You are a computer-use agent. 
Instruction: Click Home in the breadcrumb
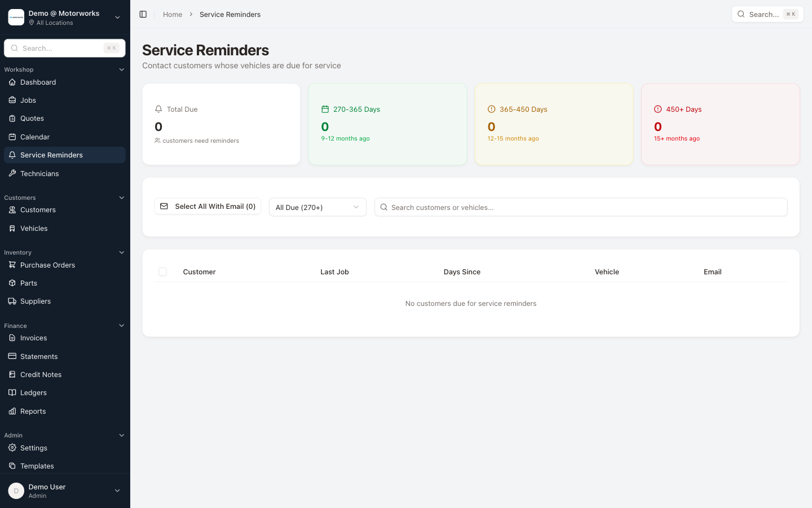click(x=172, y=14)
